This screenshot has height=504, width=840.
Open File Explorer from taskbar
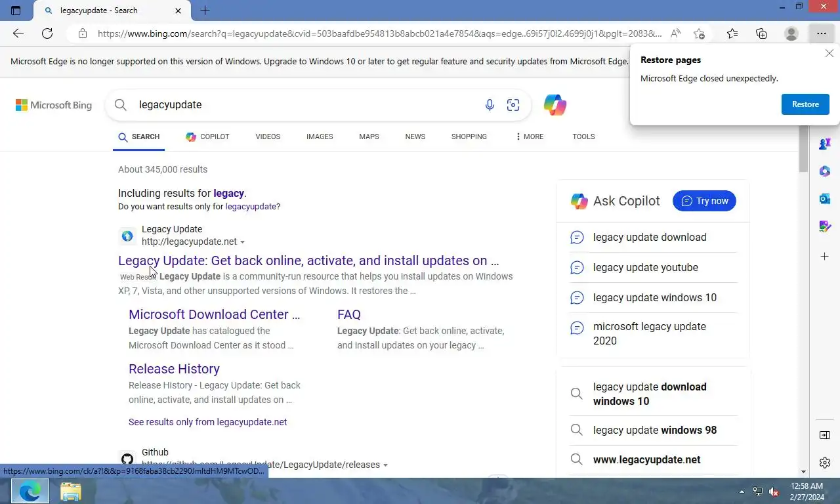(71, 491)
